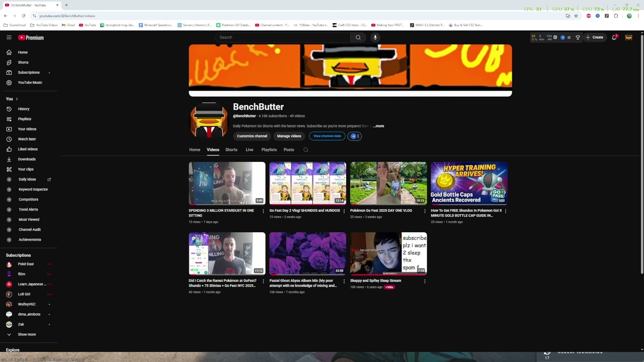The image size is (644, 362).
Task: Open the account avatar menu
Action: coord(628,37)
